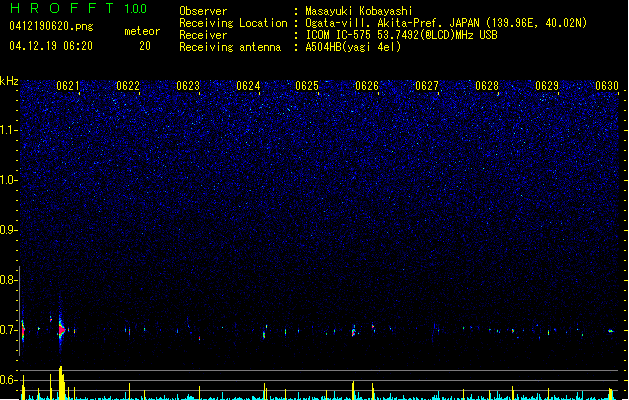Click the 0628 time marker
Image resolution: width=629 pixels, height=400 pixels.
pyautogui.click(x=487, y=86)
